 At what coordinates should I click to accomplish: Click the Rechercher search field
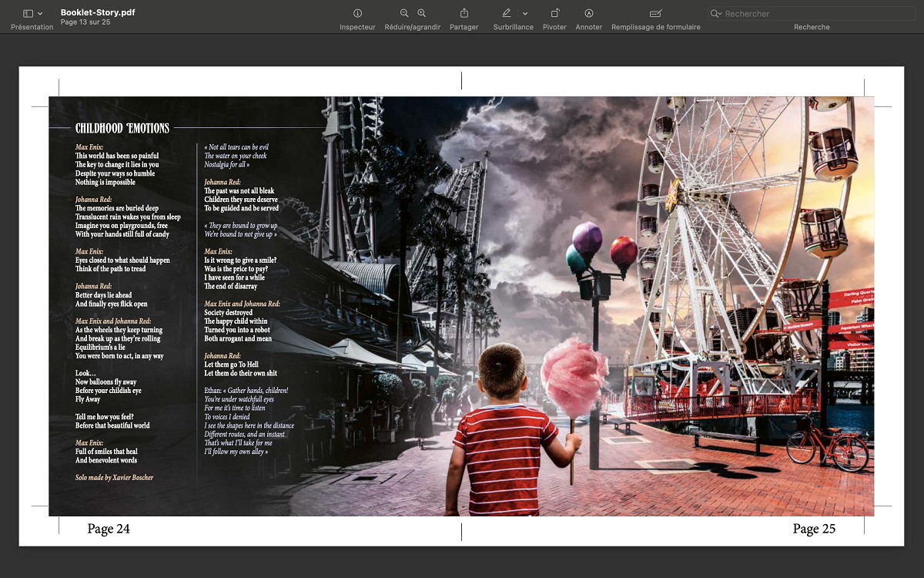(x=816, y=13)
